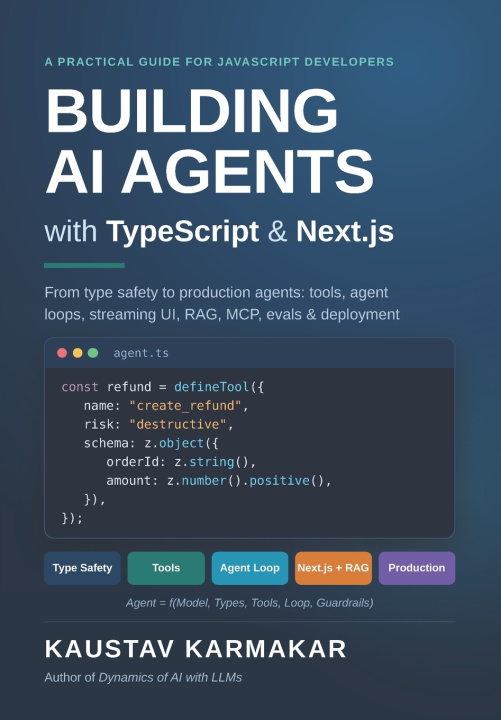Click the 'orderId: z.string(),' code line
501x720 pixels.
click(181, 462)
